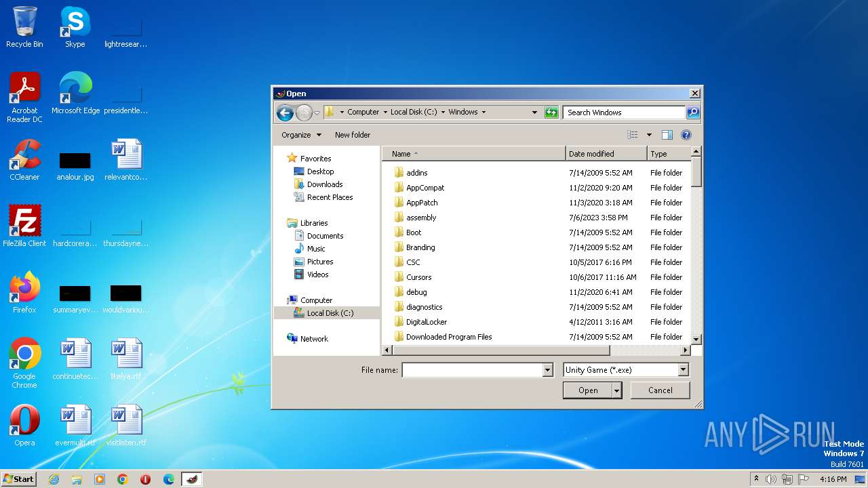Click the Start button

(x=18, y=479)
